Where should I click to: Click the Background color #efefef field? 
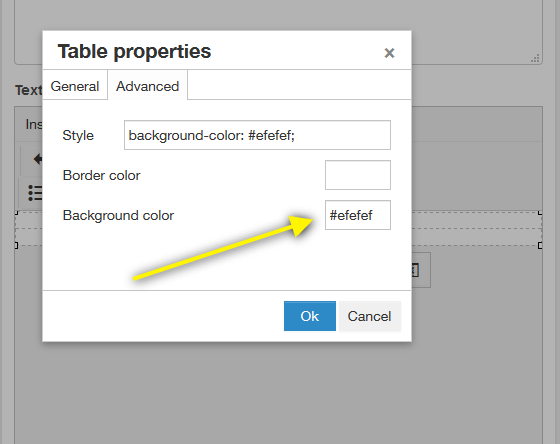tap(358, 215)
